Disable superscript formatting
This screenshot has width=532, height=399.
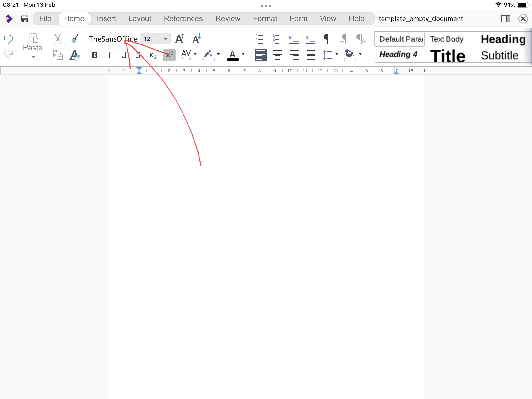point(169,55)
